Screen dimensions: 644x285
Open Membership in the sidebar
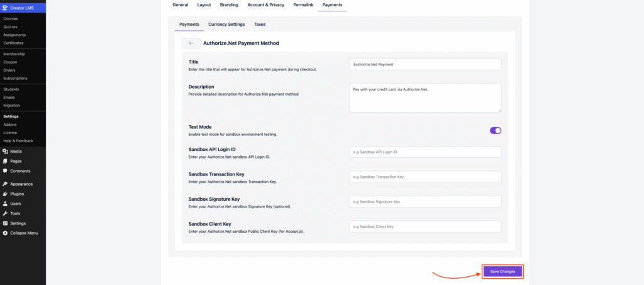(x=14, y=54)
